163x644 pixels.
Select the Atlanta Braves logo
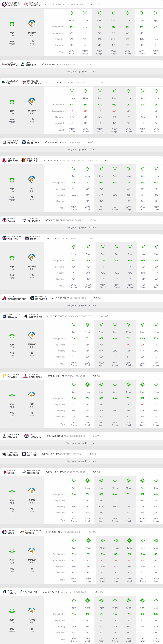[4, 64]
